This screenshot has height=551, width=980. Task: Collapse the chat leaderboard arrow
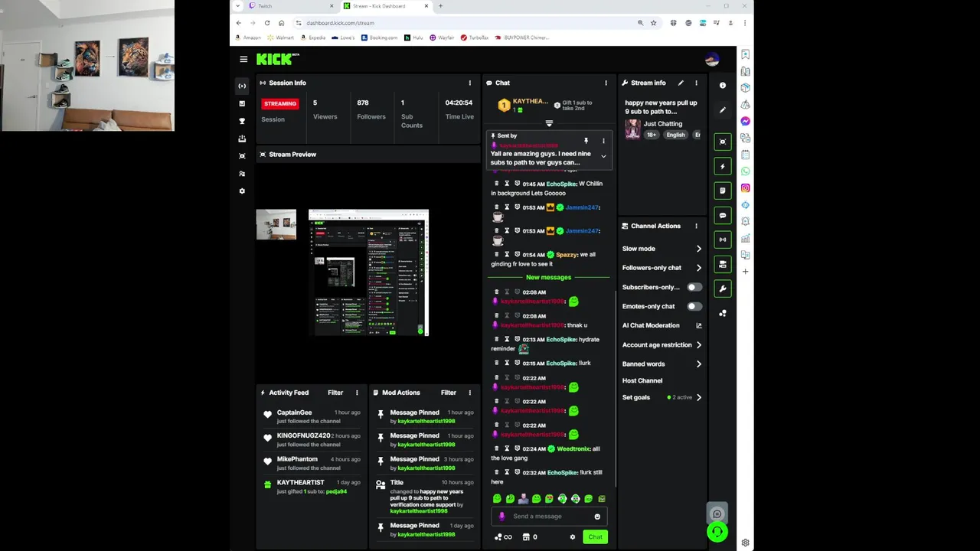[x=549, y=123]
